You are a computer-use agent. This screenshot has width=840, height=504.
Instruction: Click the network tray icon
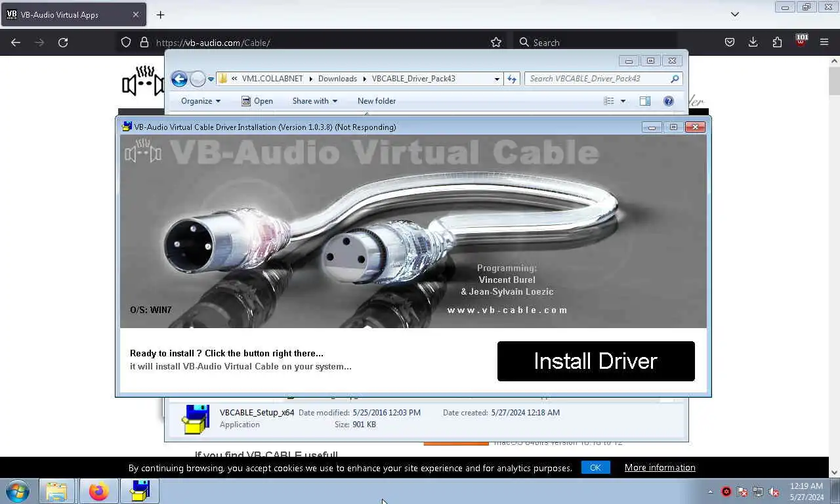point(758,492)
